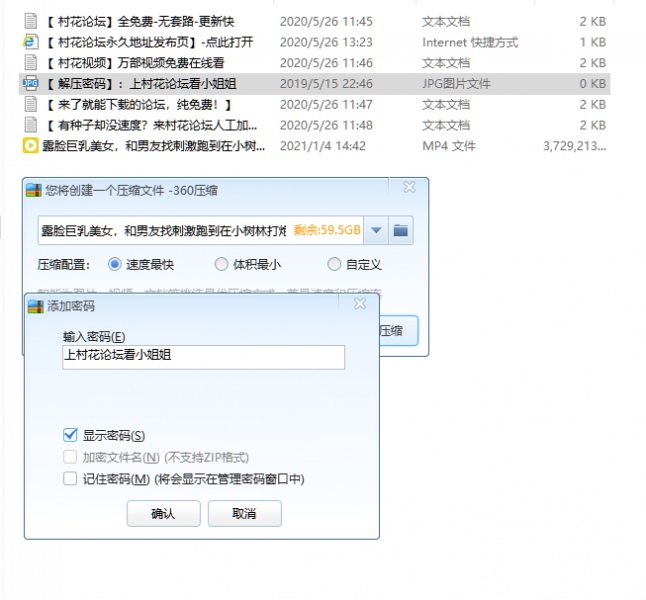The height and width of the screenshot is (600, 646).
Task: Select the file name 【有种子却没速度？来村花论坛人工加...
Action: [151, 125]
